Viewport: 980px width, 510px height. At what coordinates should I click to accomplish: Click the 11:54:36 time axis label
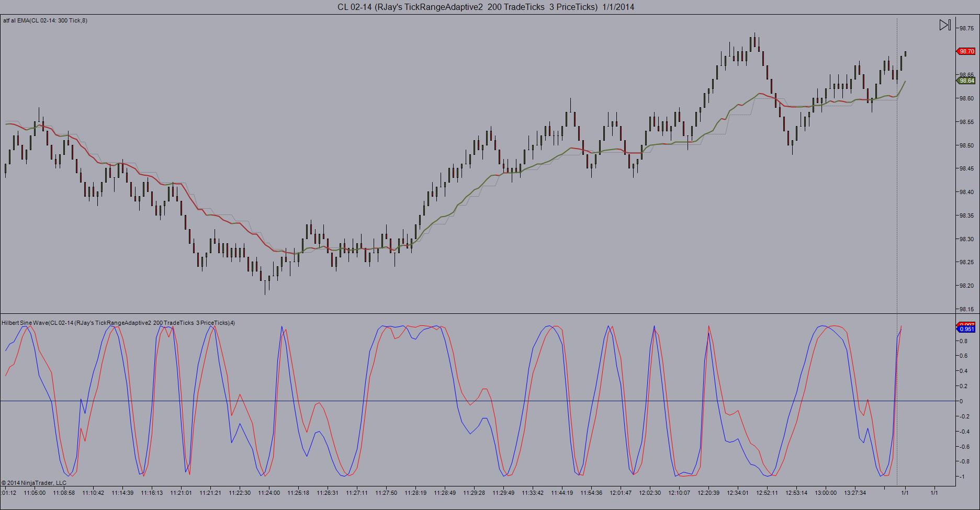tap(592, 492)
